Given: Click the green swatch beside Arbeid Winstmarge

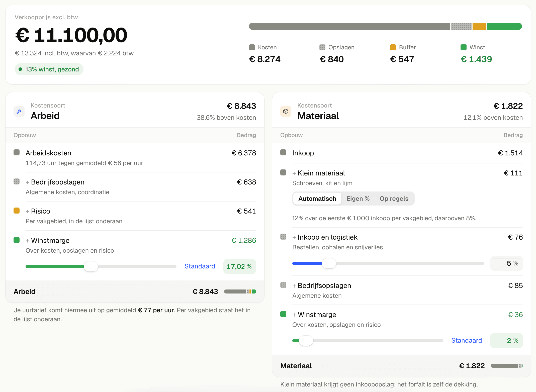Looking at the screenshot, I should pos(17,240).
